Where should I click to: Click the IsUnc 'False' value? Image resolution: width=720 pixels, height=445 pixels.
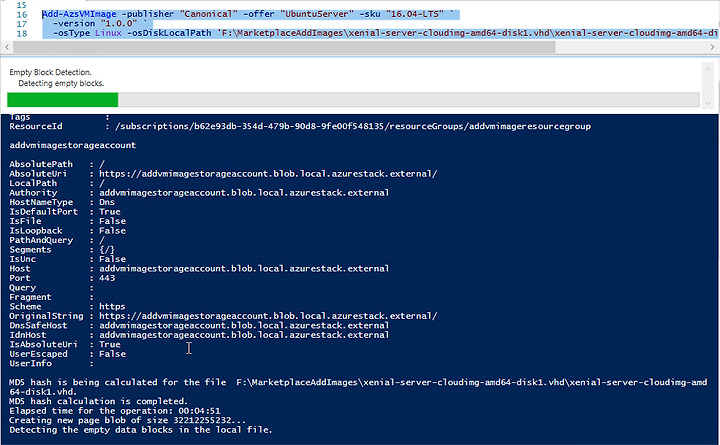point(112,259)
